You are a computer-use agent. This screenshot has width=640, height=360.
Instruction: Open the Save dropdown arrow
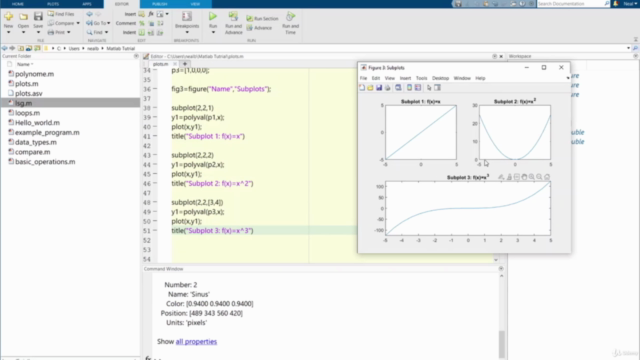click(38, 32)
